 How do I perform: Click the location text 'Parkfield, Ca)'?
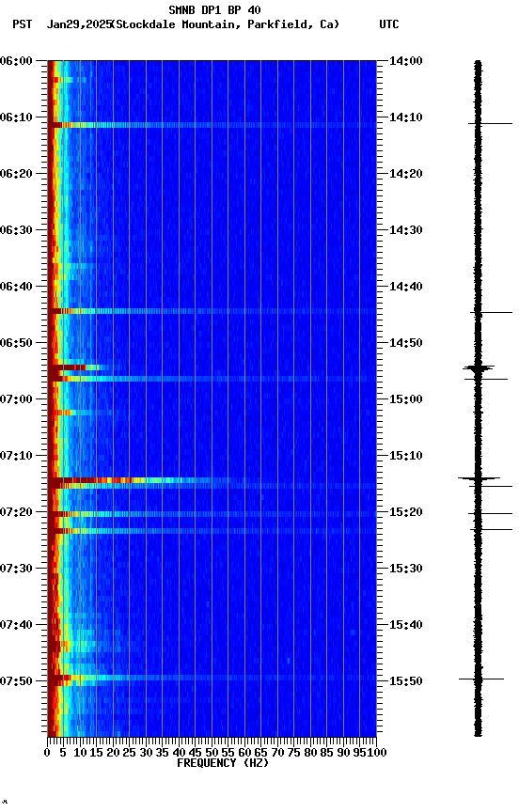[x=293, y=24]
